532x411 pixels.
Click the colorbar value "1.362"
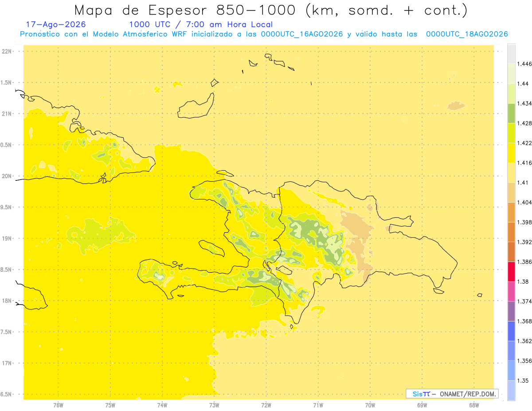coord(524,341)
